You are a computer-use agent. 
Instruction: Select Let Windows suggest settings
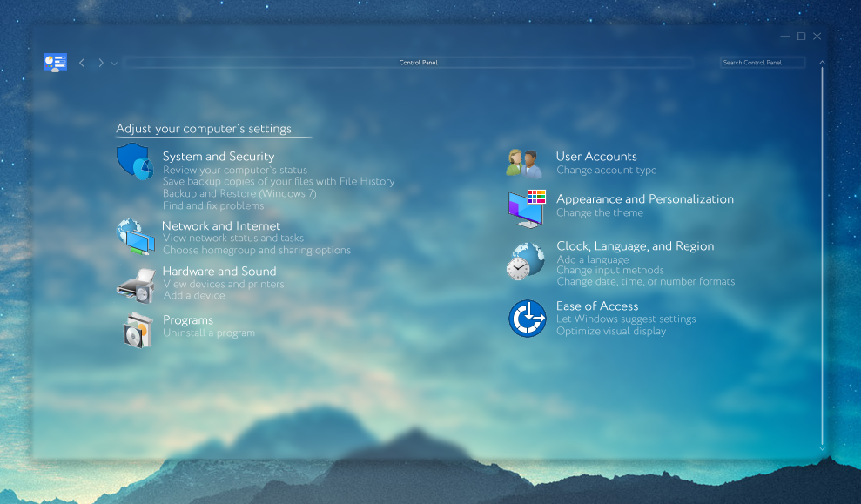coord(626,319)
